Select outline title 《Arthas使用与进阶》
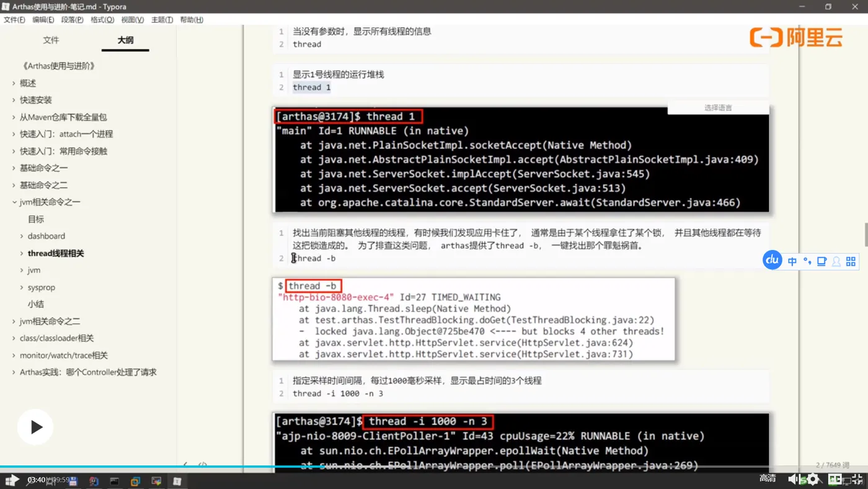Screen dimensions: 868x489 click(58, 66)
